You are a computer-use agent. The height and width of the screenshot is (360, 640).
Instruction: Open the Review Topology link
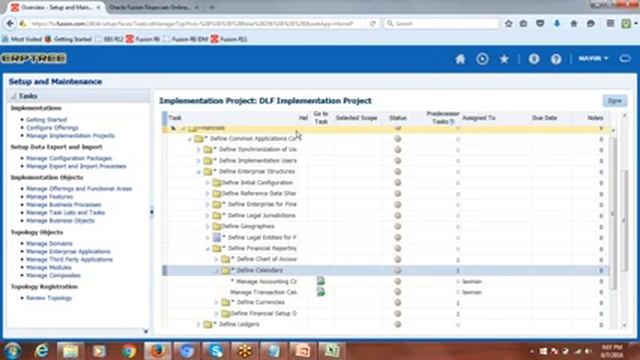tap(49, 298)
